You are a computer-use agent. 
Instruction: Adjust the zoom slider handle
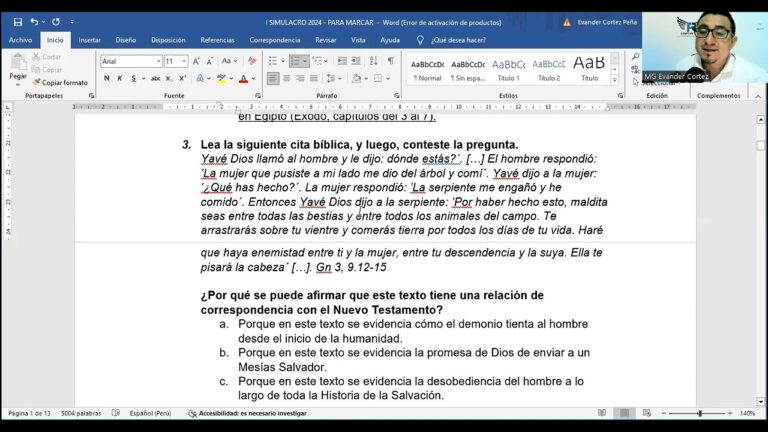coord(700,413)
